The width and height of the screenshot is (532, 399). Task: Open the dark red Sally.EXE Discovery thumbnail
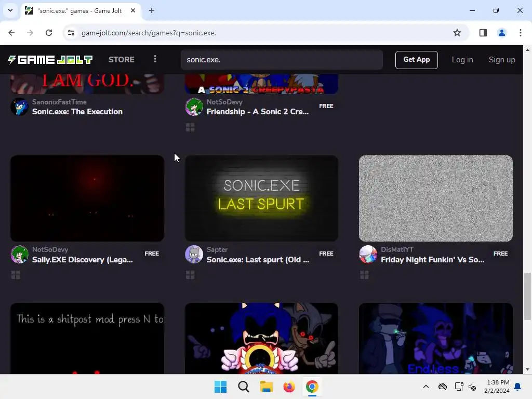point(87,198)
